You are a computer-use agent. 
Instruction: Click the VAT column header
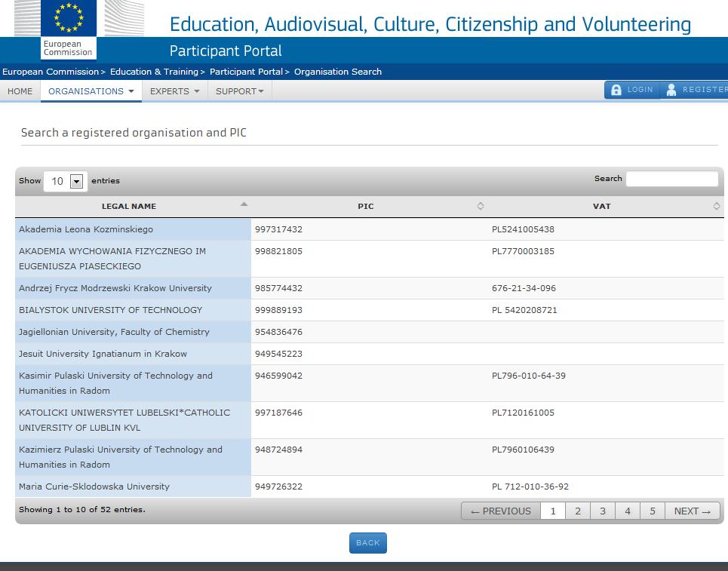pyautogui.click(x=606, y=206)
